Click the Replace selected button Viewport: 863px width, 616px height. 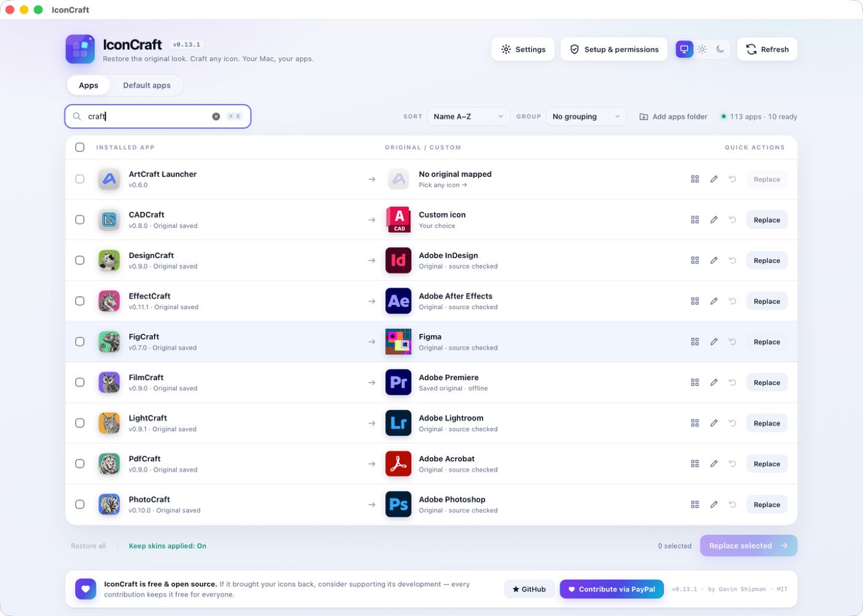point(748,546)
